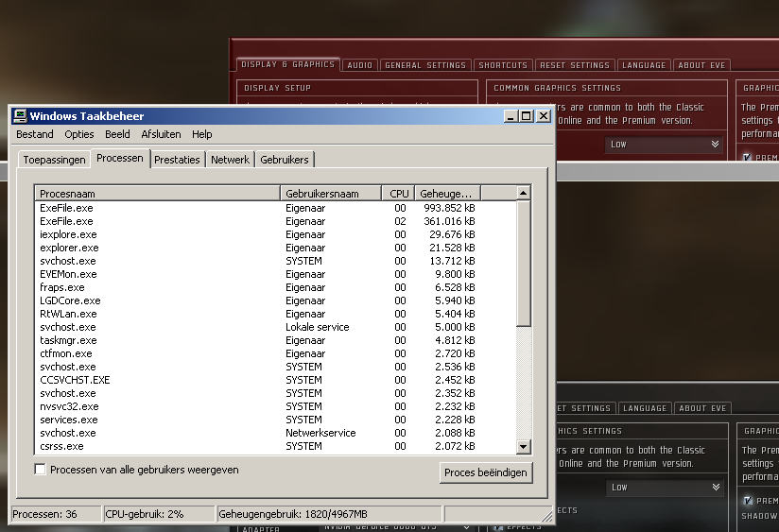The width and height of the screenshot is (779, 532).
Task: Select the nvsvc32.exe process row
Action: pyautogui.click(x=275, y=406)
